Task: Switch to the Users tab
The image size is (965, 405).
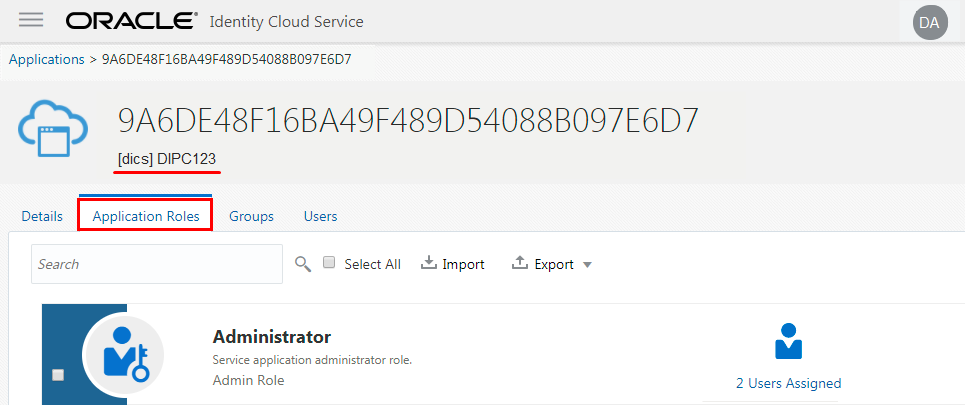Action: coord(320,217)
